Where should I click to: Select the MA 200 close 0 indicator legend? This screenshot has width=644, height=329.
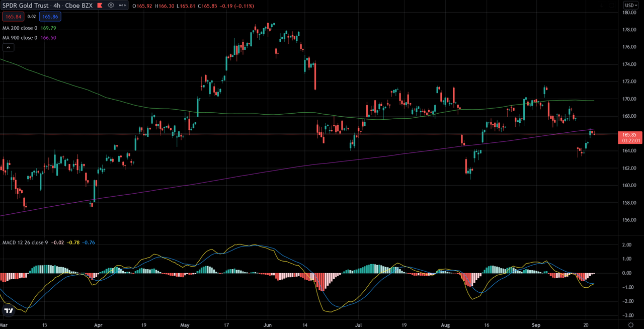(20, 28)
